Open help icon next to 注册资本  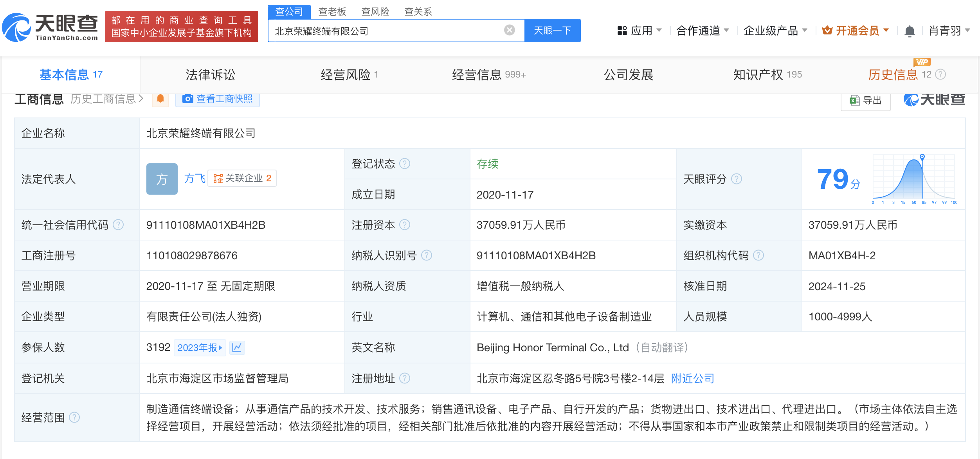[405, 225]
